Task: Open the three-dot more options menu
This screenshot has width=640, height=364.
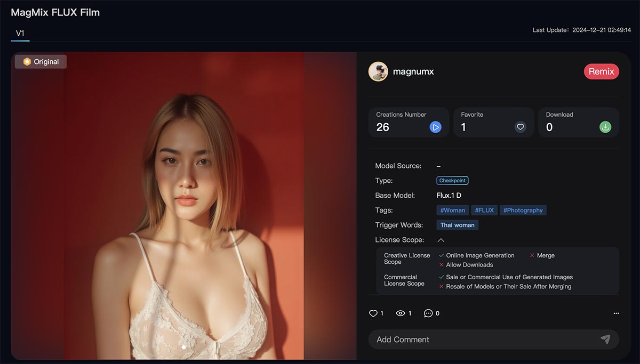Action: point(616,313)
